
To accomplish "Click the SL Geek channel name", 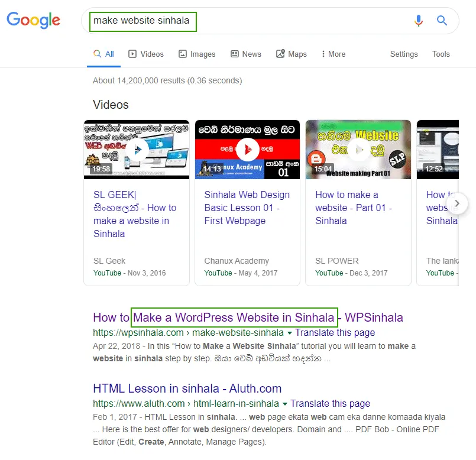I will (x=109, y=261).
